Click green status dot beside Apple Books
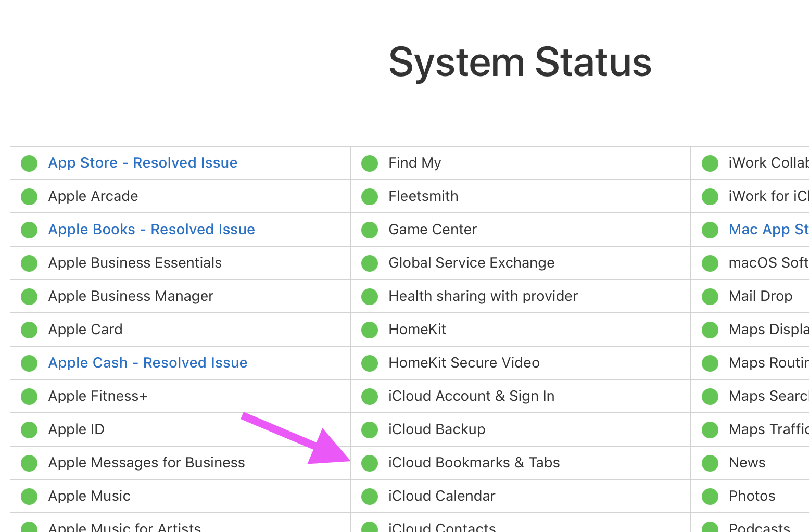This screenshot has height=532, width=809. pyautogui.click(x=29, y=230)
